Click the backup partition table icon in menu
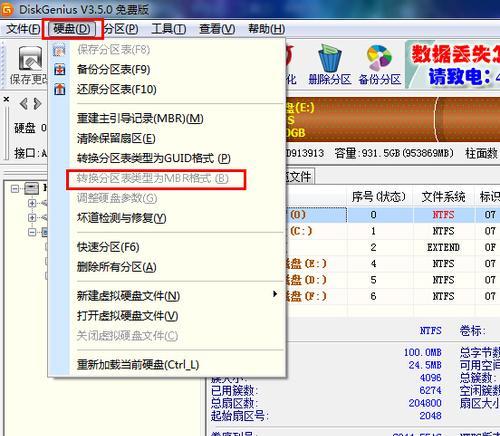 pos(60,70)
